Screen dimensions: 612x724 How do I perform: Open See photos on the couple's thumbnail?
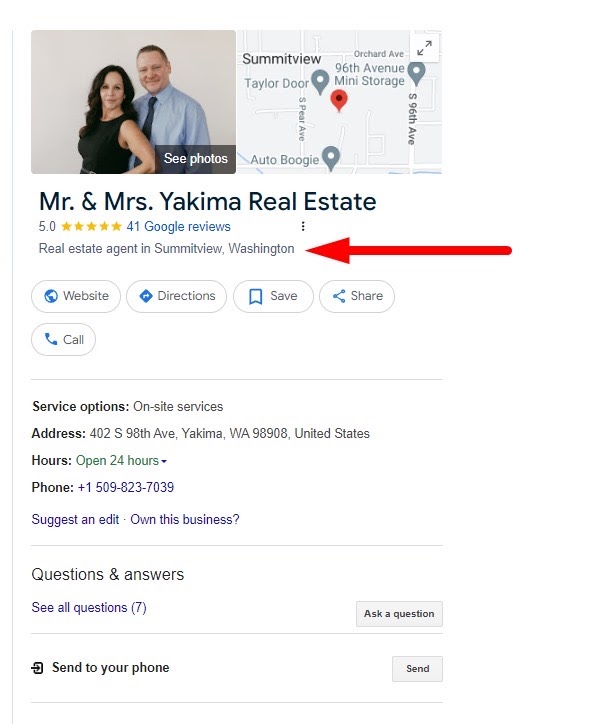point(195,158)
